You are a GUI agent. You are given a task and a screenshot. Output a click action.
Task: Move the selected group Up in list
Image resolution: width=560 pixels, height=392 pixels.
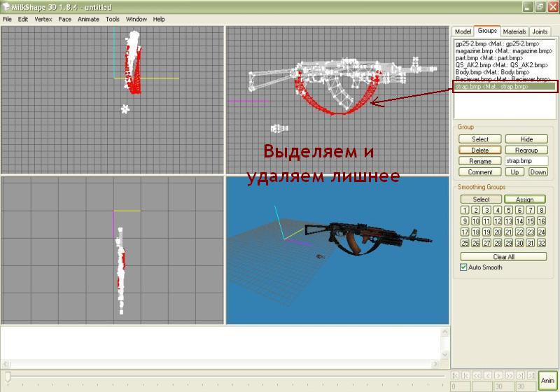pos(514,172)
